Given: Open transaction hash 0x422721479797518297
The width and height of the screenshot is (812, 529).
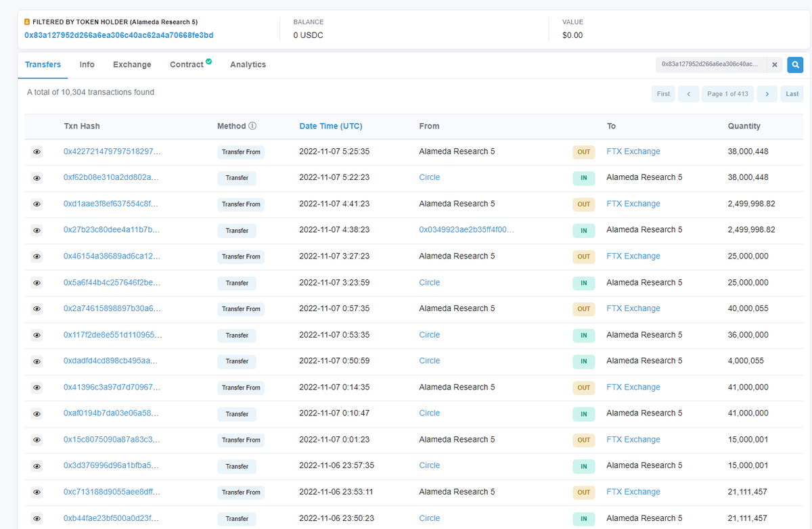Looking at the screenshot, I should (112, 152).
